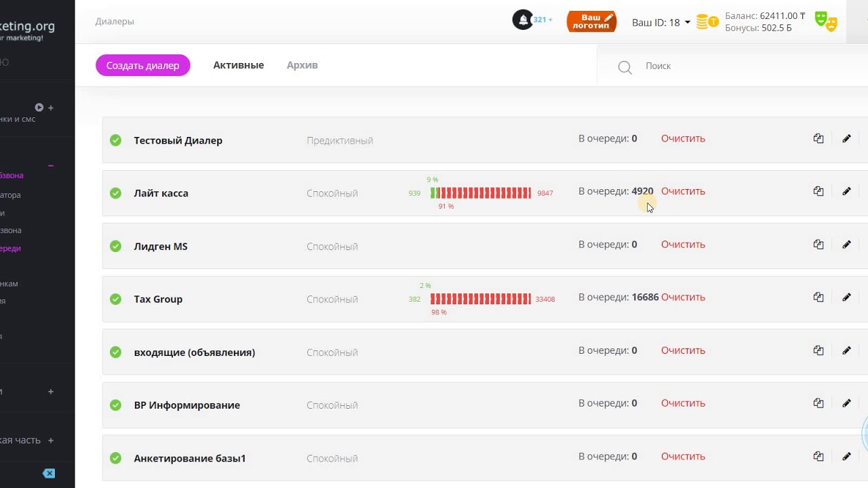Viewport: 868px width, 488px height.
Task: Copy the Тестовый Диалер dialer
Action: coord(818,138)
